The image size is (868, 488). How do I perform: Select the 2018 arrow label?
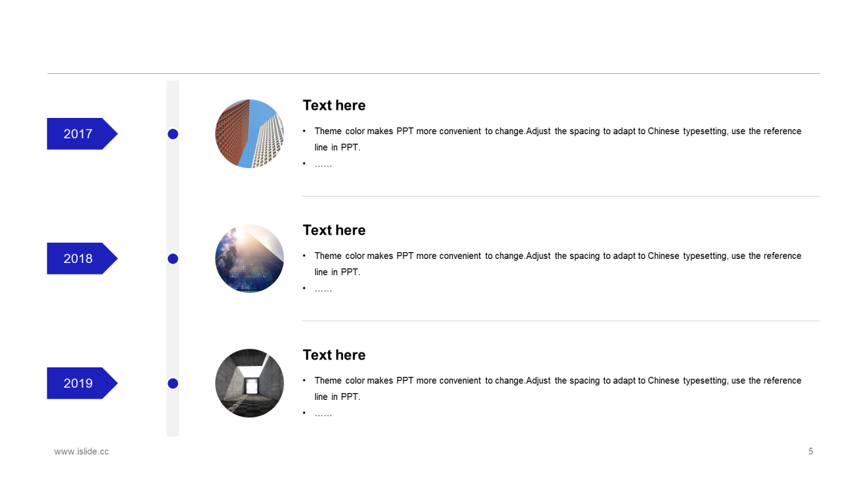82,258
